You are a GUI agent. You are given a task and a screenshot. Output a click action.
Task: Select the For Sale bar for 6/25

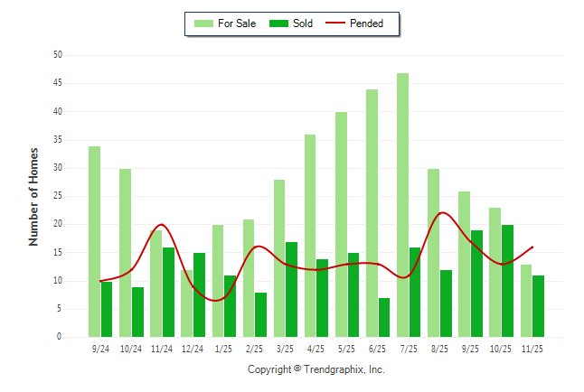pos(372,213)
